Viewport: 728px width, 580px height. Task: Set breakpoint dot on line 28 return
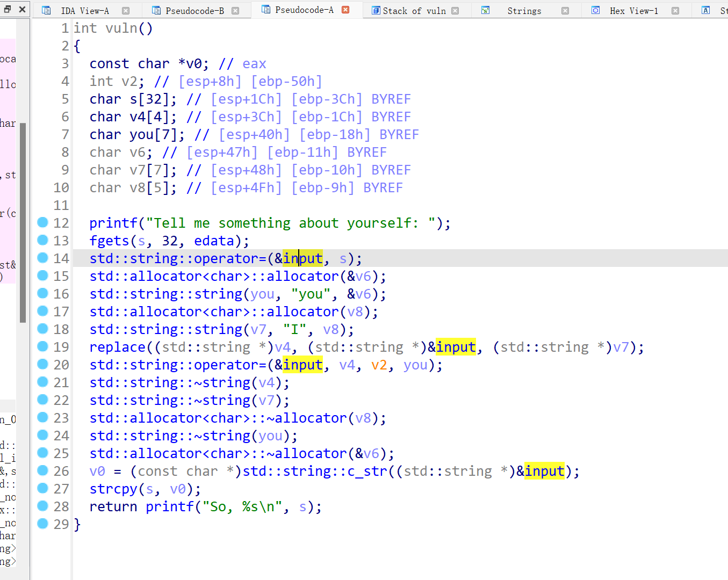[x=43, y=506]
